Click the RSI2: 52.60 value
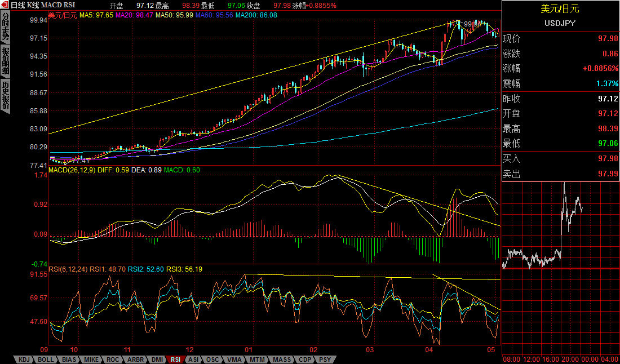 click(x=146, y=269)
